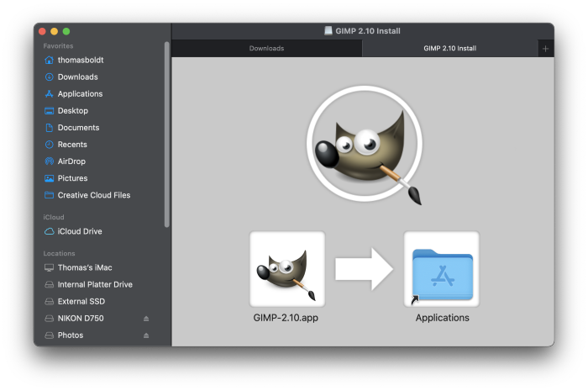The image size is (588, 391).
Task: Click the disk icon in window title
Action: (x=328, y=31)
